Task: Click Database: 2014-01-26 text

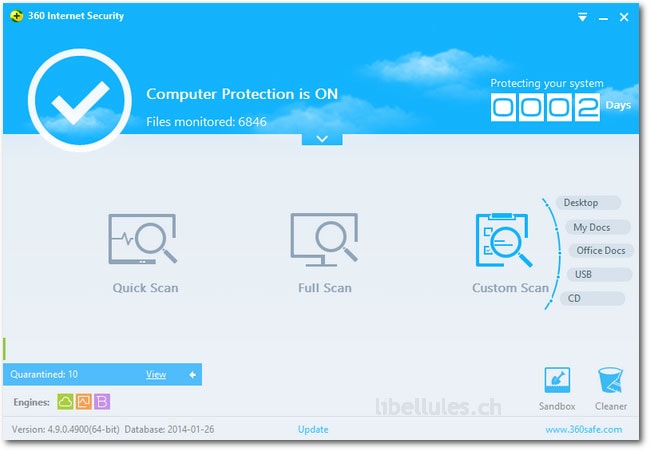Action: 169,429
